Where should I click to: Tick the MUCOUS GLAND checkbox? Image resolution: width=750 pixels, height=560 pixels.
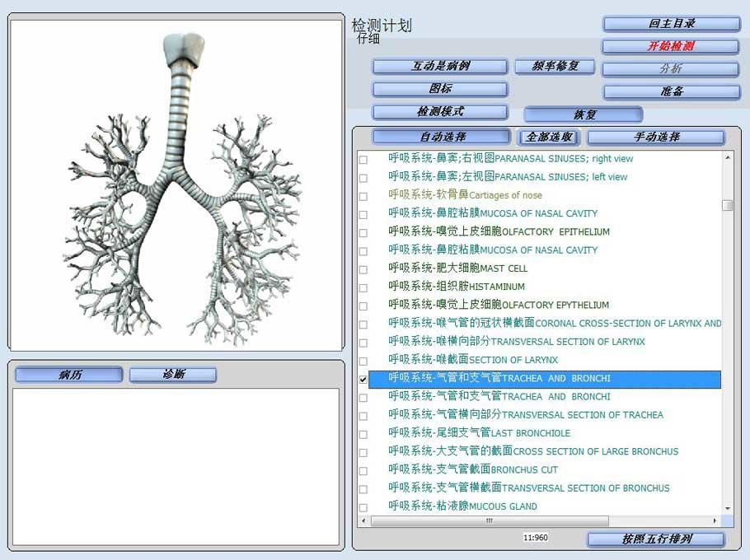(363, 507)
